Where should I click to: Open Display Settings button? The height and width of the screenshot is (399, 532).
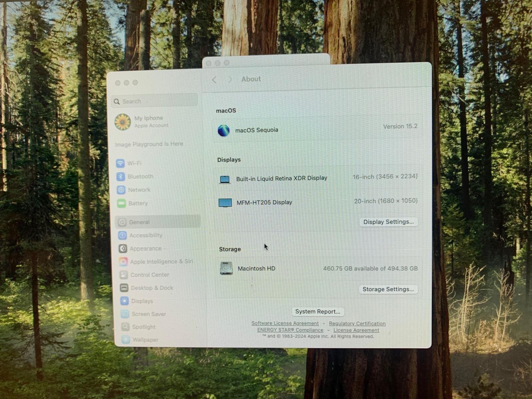[388, 222]
